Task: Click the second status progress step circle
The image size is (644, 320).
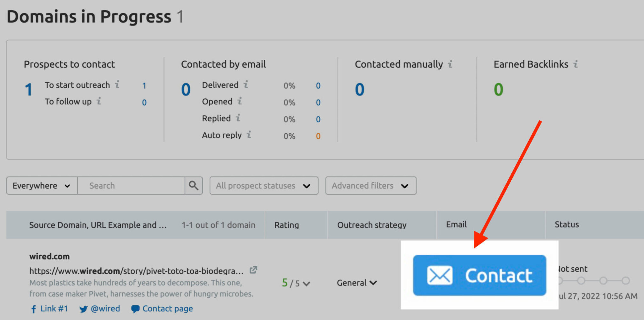Action: 581,281
